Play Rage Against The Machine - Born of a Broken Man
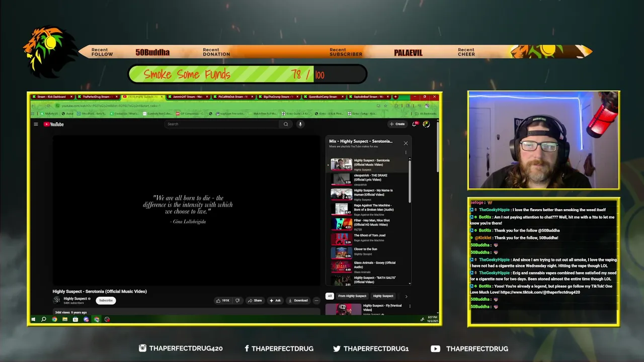 (x=367, y=210)
